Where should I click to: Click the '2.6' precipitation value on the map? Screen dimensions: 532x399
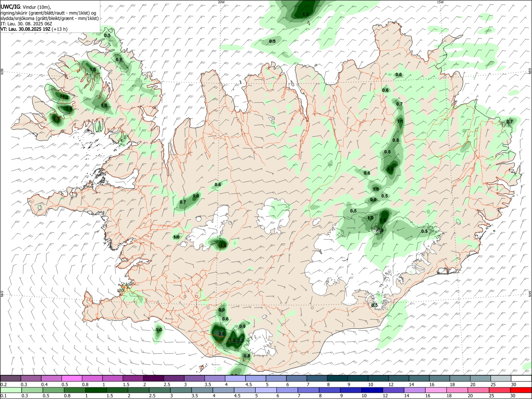222,334
